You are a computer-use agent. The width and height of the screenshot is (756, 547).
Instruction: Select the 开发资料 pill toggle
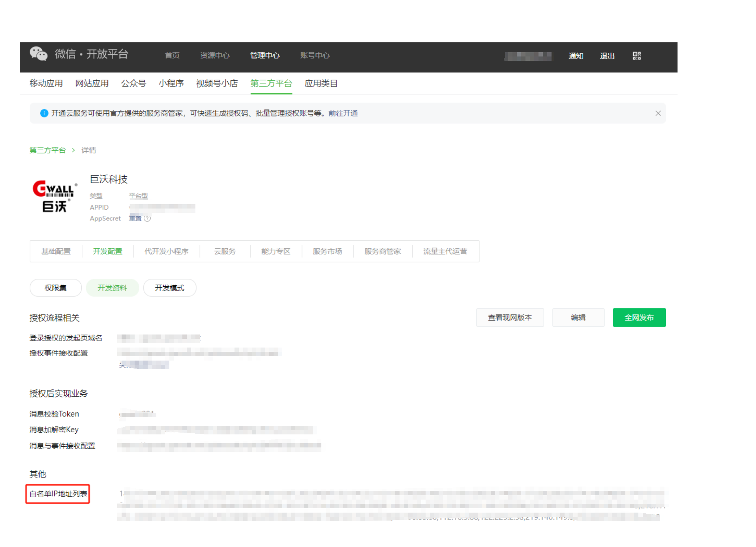(x=112, y=288)
